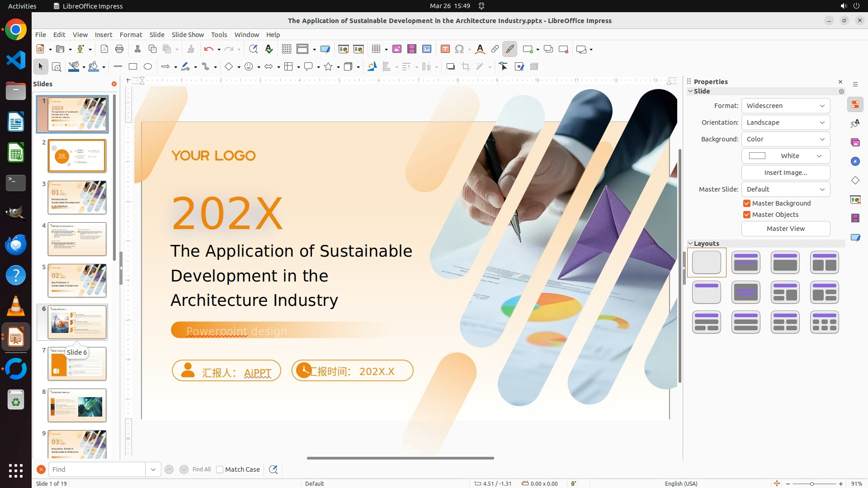Open the slide Format dropdown

click(785, 106)
